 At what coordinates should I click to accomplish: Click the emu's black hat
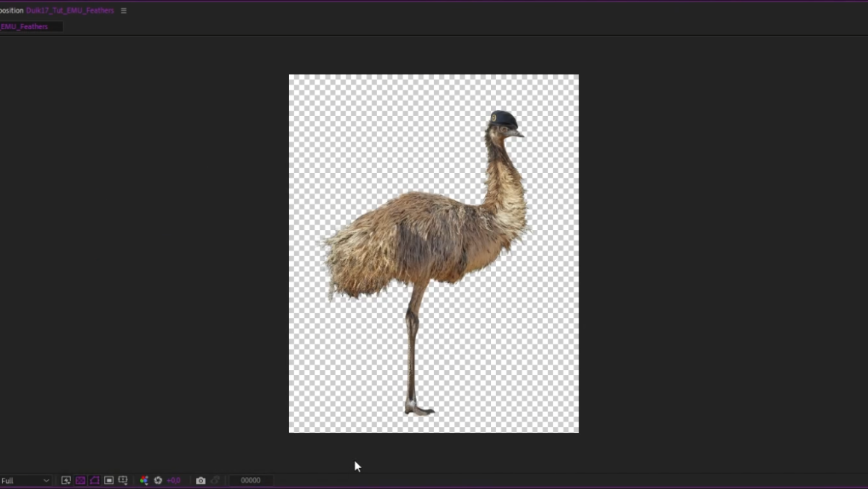click(x=503, y=118)
